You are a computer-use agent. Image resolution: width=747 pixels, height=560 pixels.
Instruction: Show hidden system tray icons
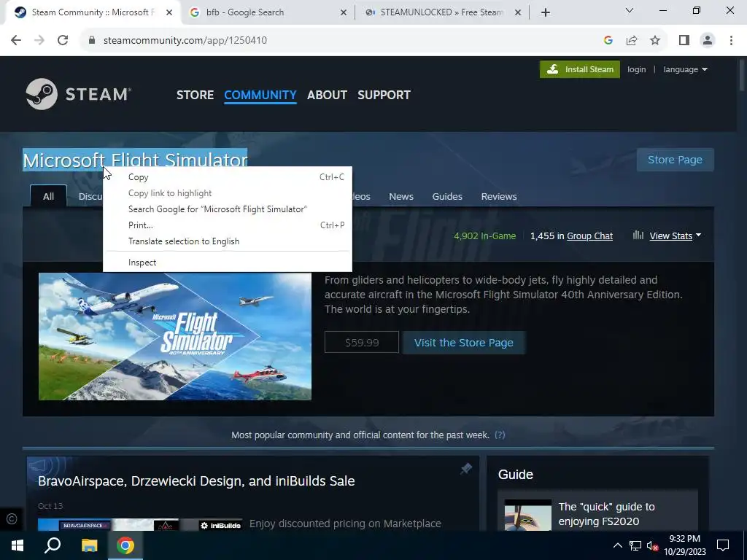coord(617,545)
